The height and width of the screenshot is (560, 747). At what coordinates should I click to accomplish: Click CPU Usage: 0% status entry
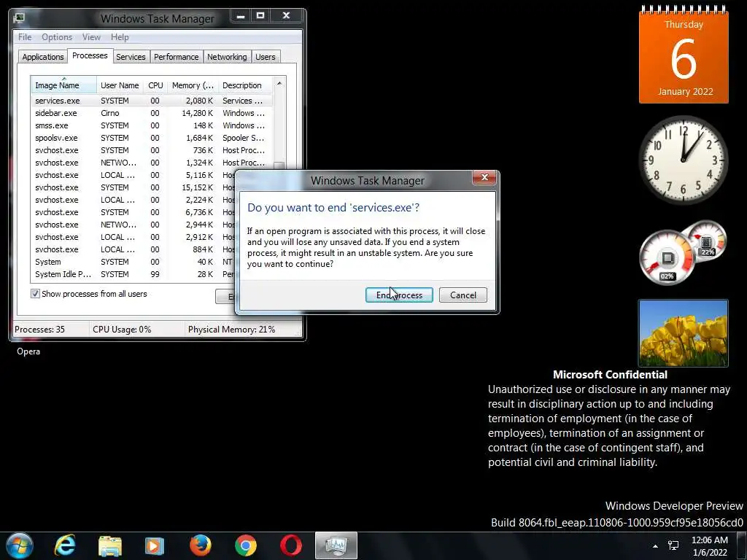click(x=122, y=329)
